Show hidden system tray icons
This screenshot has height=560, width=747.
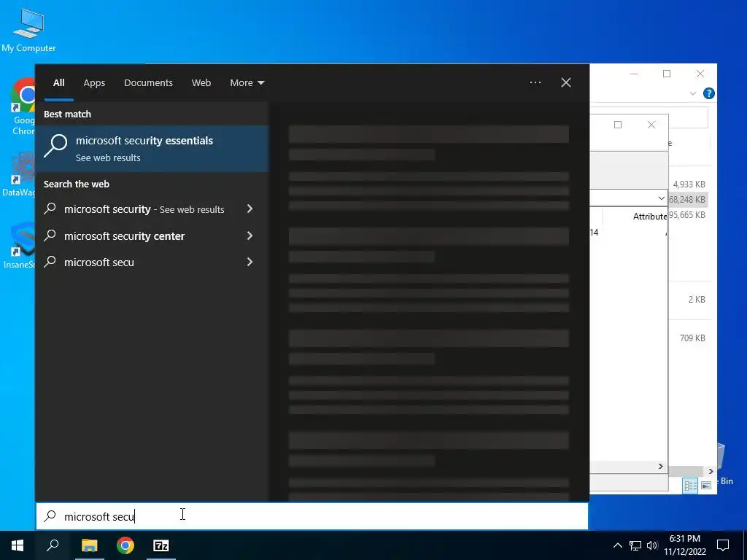click(617, 545)
